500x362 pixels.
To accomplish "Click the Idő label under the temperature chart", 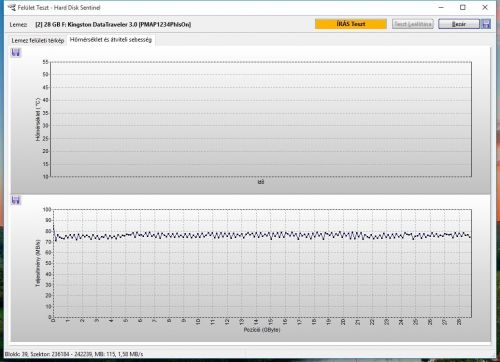I will click(261, 182).
